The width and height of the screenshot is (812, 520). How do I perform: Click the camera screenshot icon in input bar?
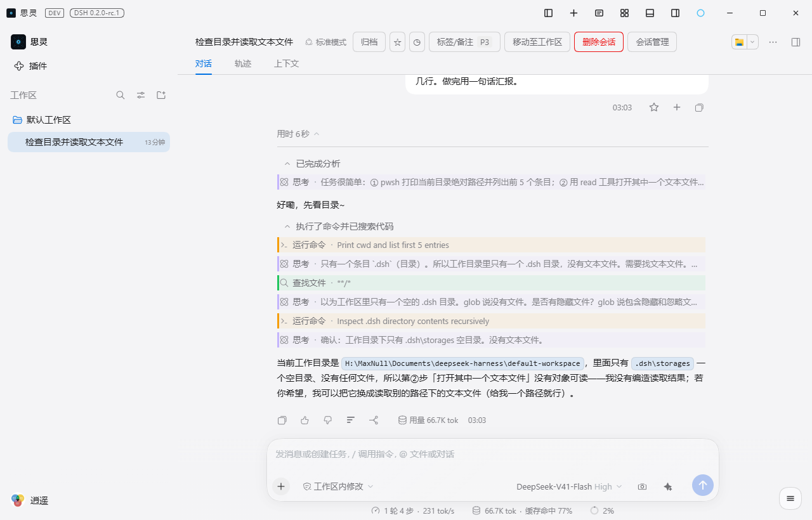(x=642, y=486)
